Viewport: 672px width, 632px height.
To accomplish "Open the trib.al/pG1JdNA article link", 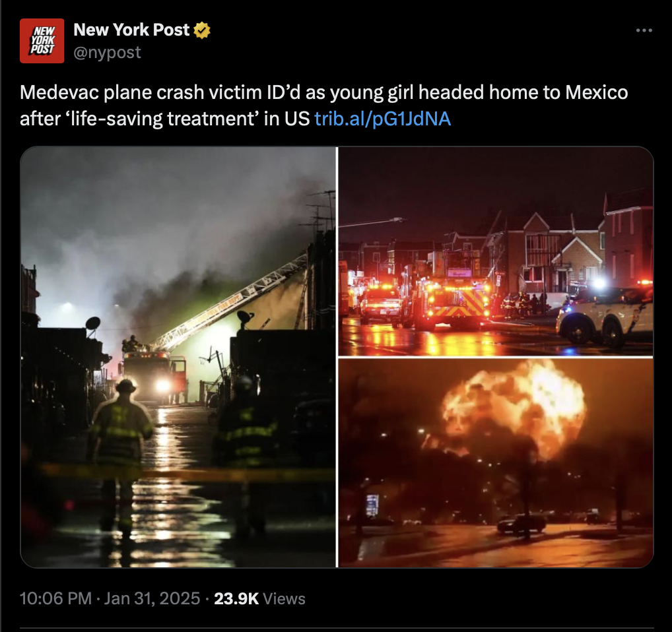I will click(382, 119).
